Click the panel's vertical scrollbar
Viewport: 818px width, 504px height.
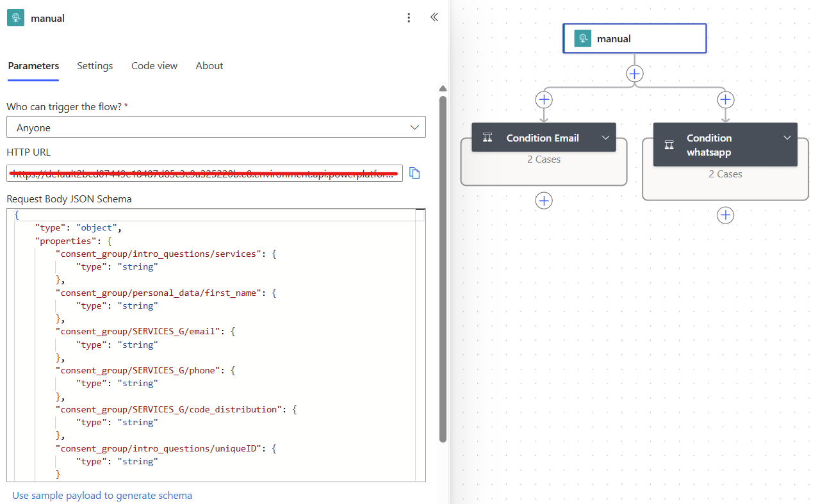coord(443,269)
